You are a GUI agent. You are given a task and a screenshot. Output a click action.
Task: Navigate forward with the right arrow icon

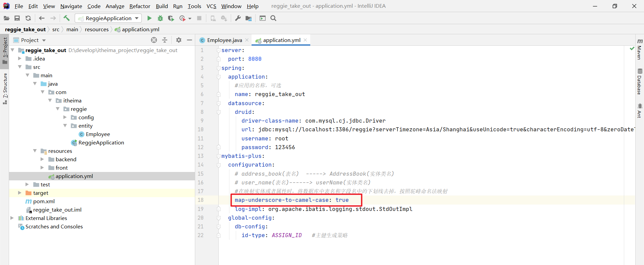[x=53, y=18]
